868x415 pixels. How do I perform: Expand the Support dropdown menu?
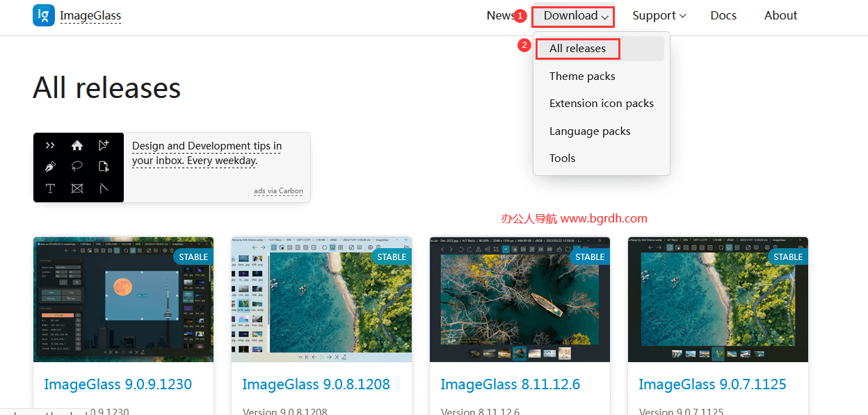pos(659,16)
